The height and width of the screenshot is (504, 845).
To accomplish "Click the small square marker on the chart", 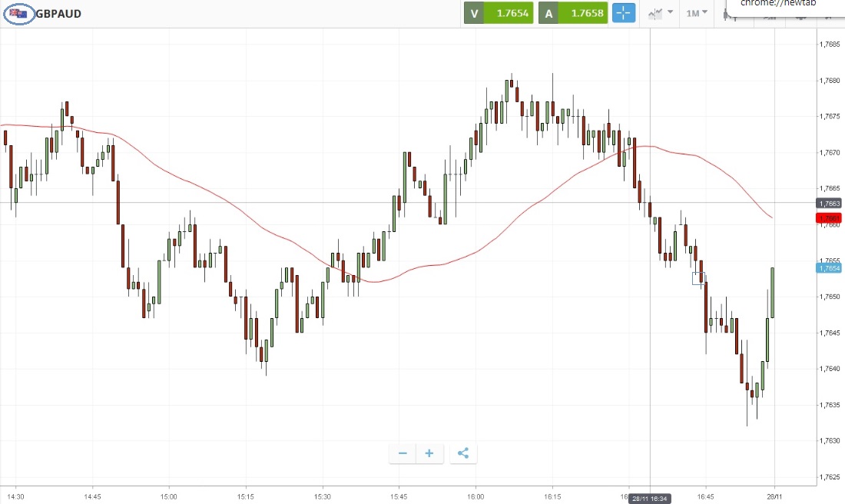I will click(x=698, y=278).
